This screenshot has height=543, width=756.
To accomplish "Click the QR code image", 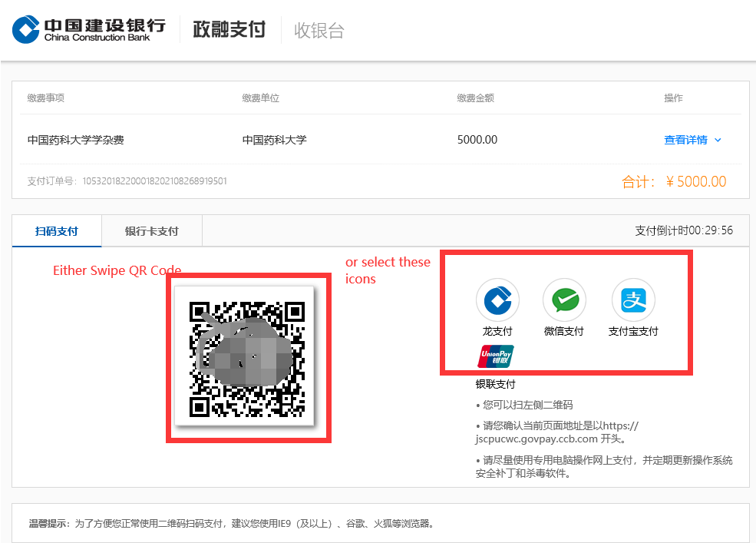I will [x=248, y=357].
